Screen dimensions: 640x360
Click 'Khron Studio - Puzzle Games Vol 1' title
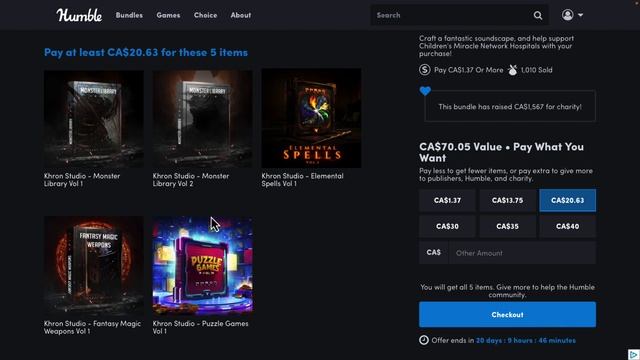200,327
